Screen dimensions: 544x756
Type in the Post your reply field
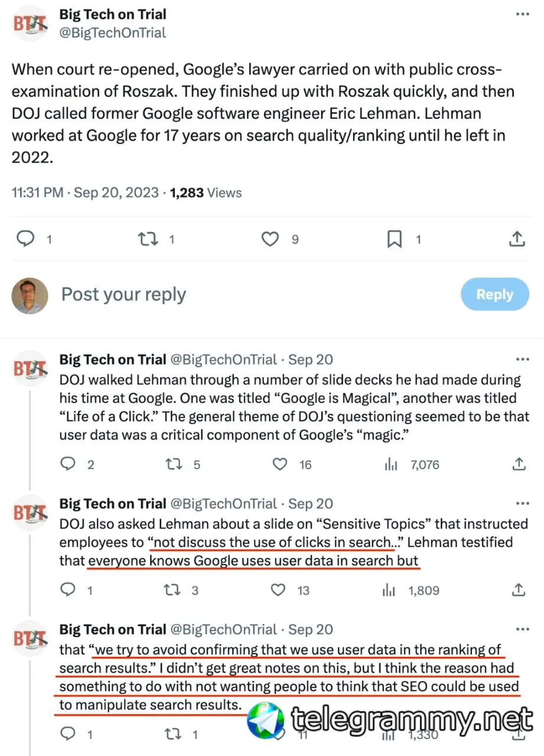[x=236, y=294]
